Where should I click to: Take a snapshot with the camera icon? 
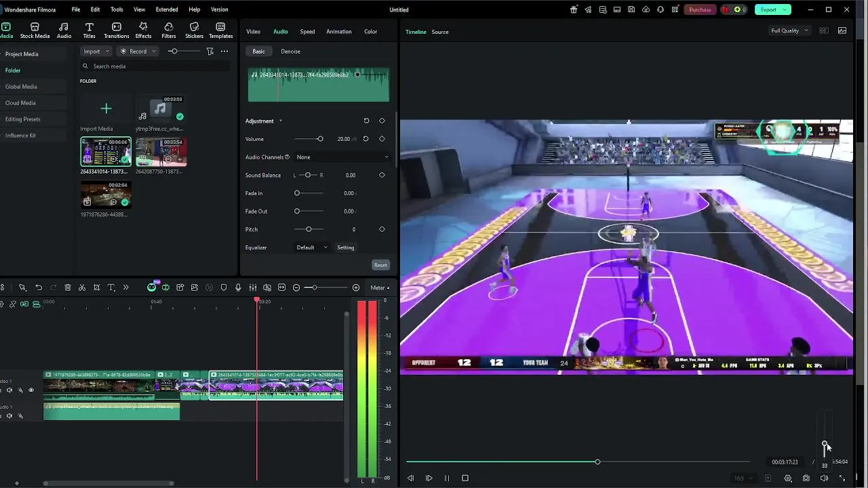pyautogui.click(x=806, y=478)
